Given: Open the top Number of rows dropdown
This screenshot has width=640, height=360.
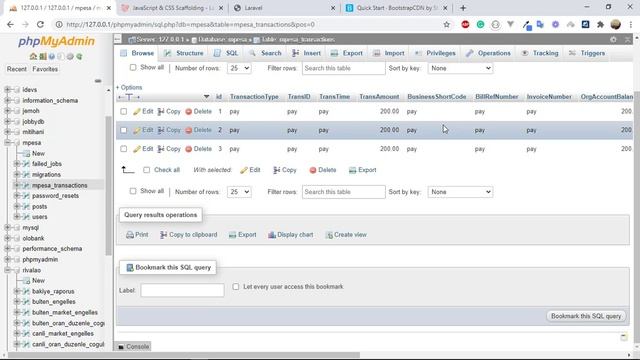Looking at the screenshot, I should point(239,68).
